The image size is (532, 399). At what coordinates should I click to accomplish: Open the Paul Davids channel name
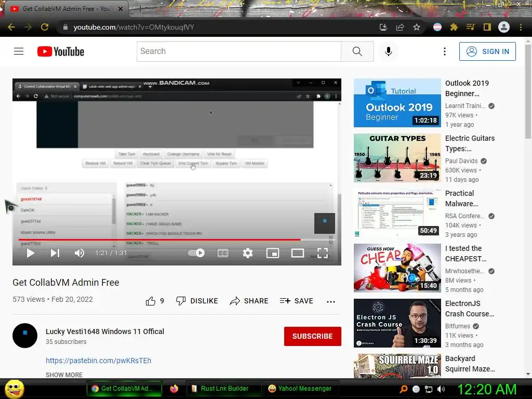(461, 161)
